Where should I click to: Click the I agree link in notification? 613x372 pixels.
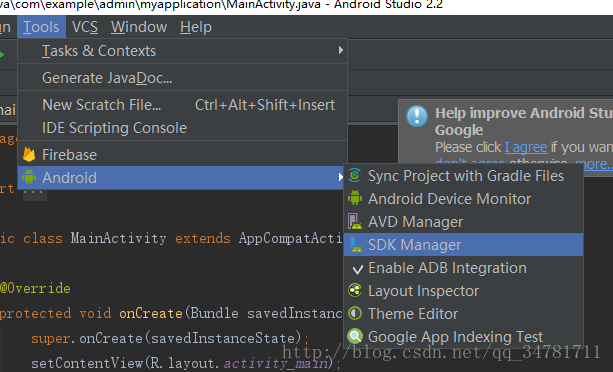(x=526, y=147)
